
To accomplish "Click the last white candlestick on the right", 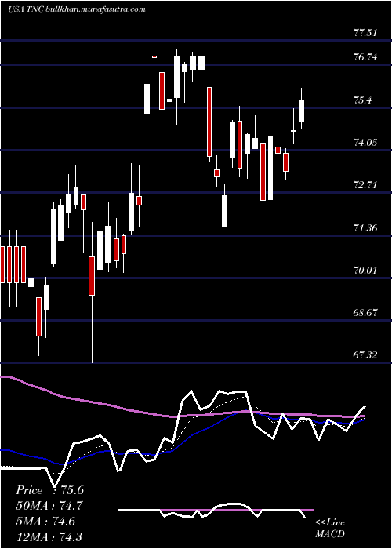I will click(x=301, y=111).
